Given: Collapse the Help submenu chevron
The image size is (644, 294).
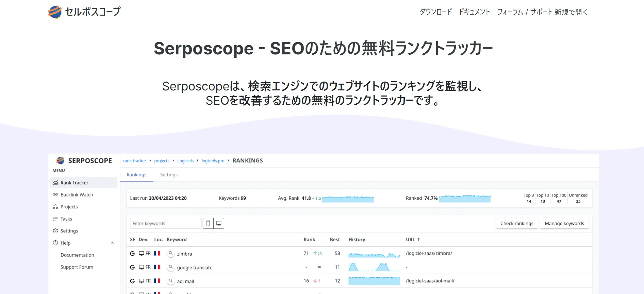Looking at the screenshot, I should tap(112, 243).
